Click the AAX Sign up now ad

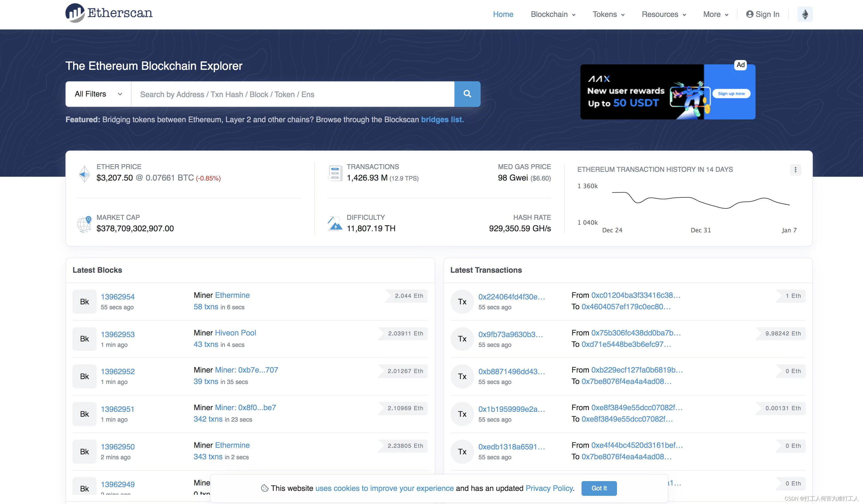(731, 94)
